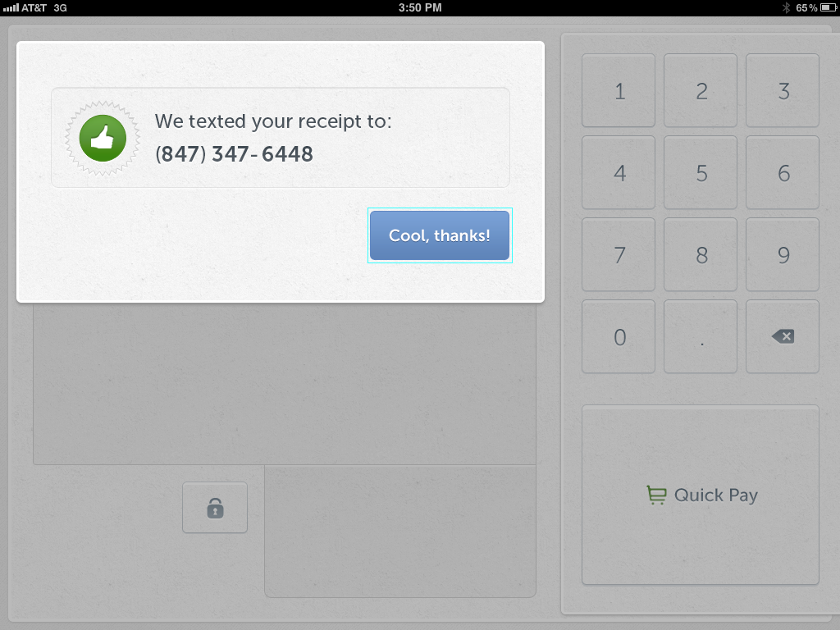840x630 pixels.
Task: Tap number 7 on the keypad
Action: [x=619, y=254]
